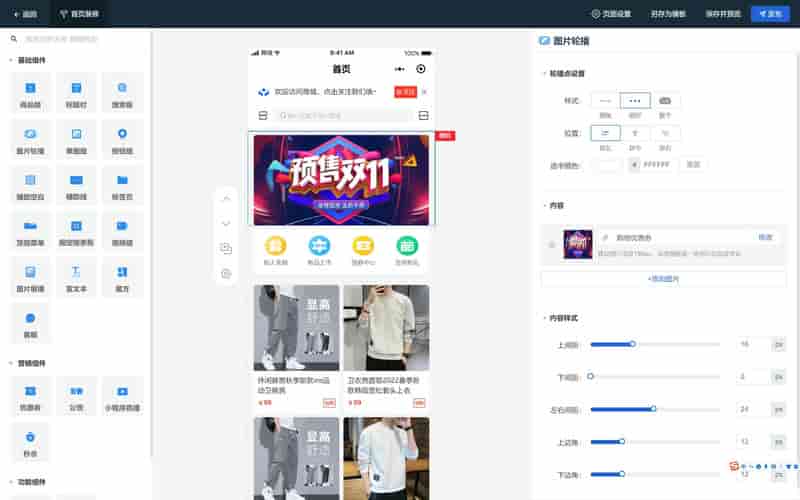The width and height of the screenshot is (800, 500).
Task: Add the 小程序直播 live stream component
Action: pyautogui.click(x=122, y=397)
